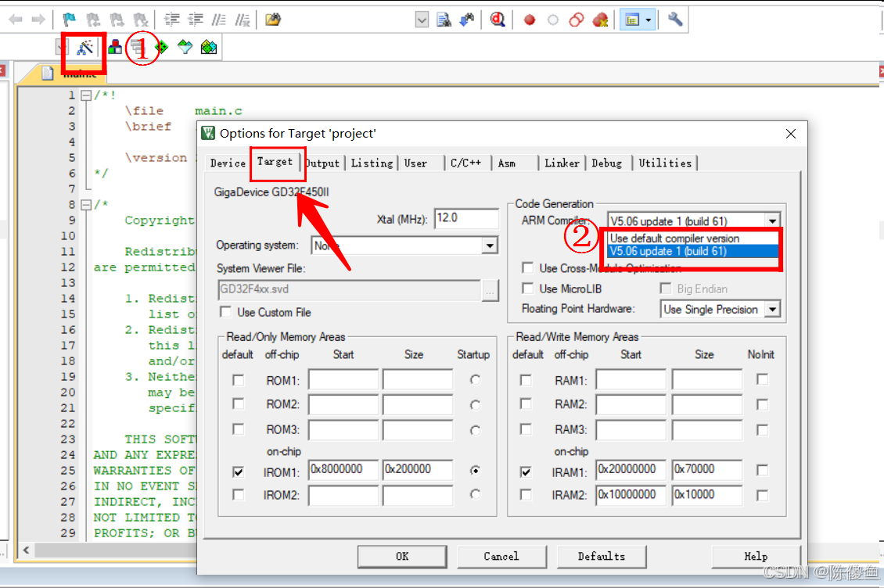
Task: Switch to the C/C++ tab
Action: [466, 163]
